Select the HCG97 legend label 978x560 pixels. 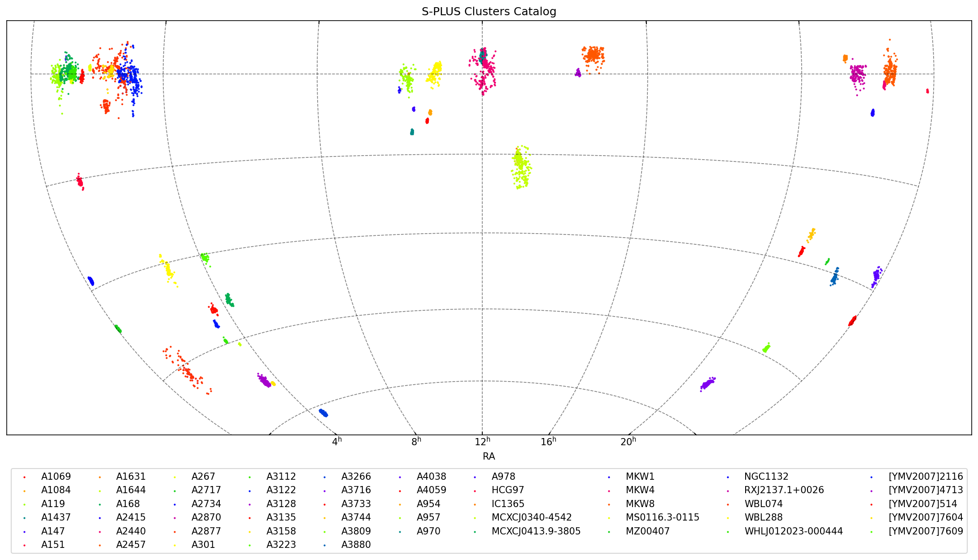[507, 490]
